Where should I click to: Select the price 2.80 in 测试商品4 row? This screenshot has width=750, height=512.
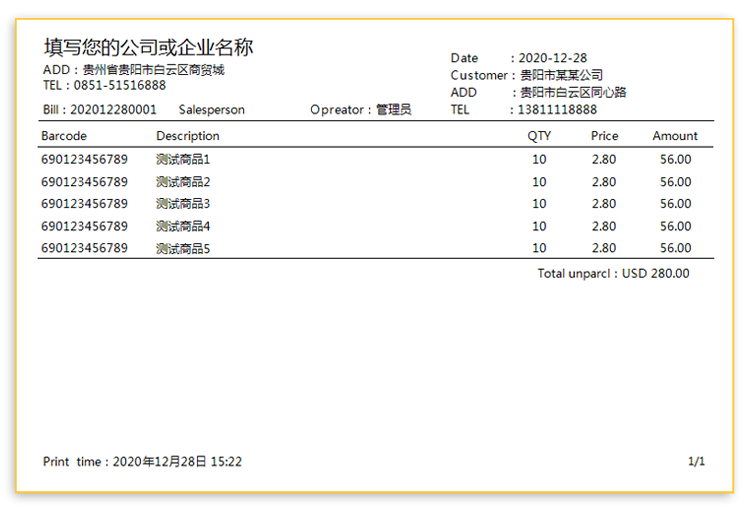[x=604, y=226]
